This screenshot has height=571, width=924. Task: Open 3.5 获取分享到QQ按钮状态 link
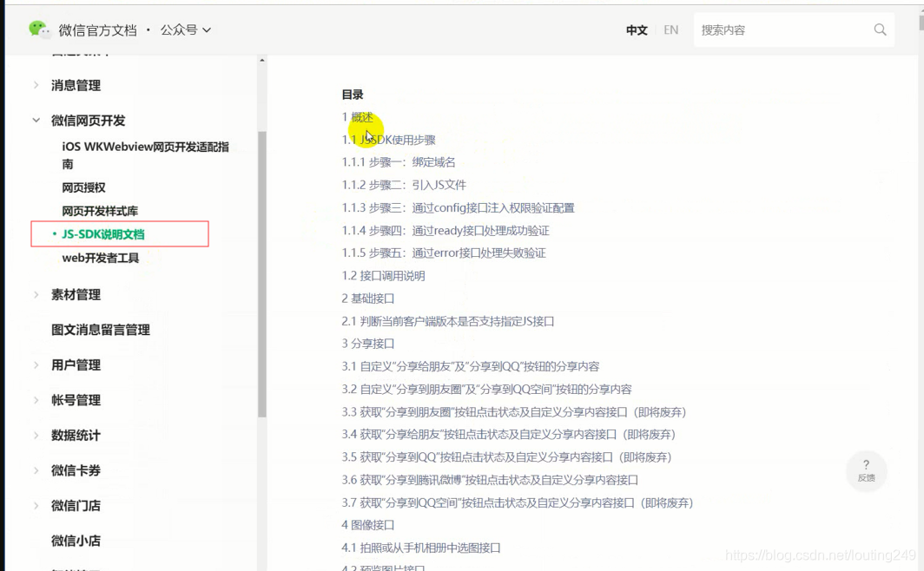coord(507,456)
